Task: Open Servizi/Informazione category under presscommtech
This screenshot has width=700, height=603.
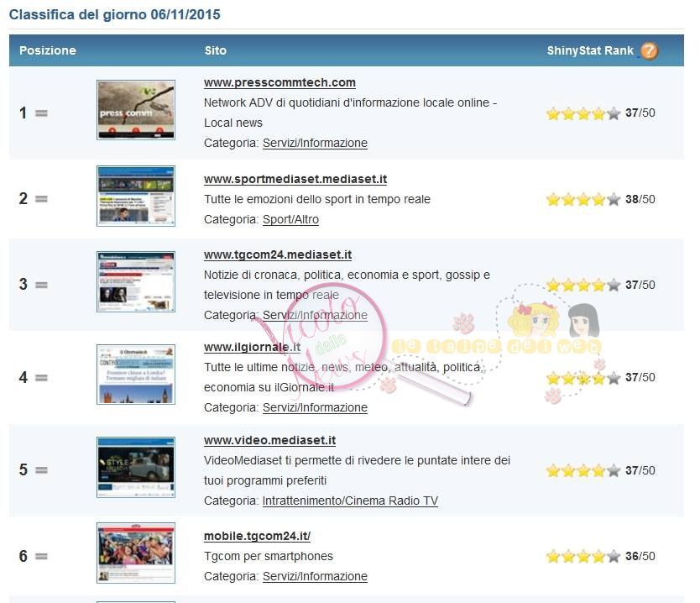Action: 315,143
